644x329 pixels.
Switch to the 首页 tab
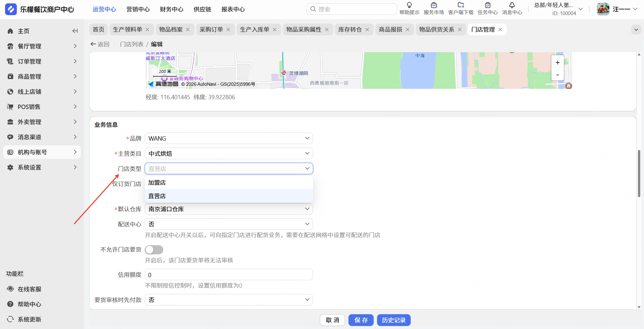pyautogui.click(x=99, y=30)
